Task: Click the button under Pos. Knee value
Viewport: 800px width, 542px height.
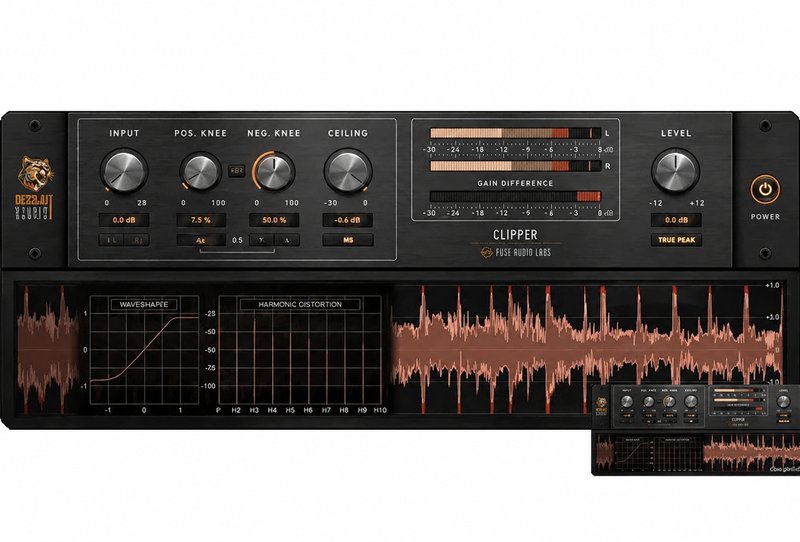Action: pos(201,240)
